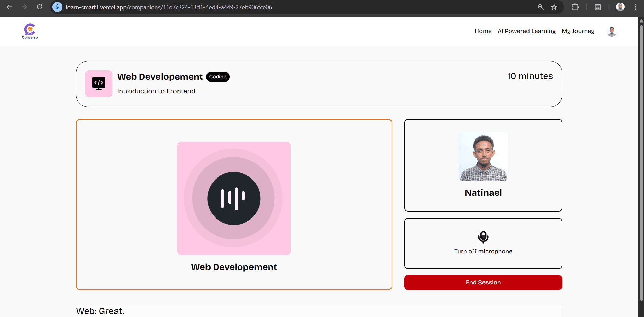Open the browser three-dot menu
The image size is (644, 317).
[x=636, y=7]
